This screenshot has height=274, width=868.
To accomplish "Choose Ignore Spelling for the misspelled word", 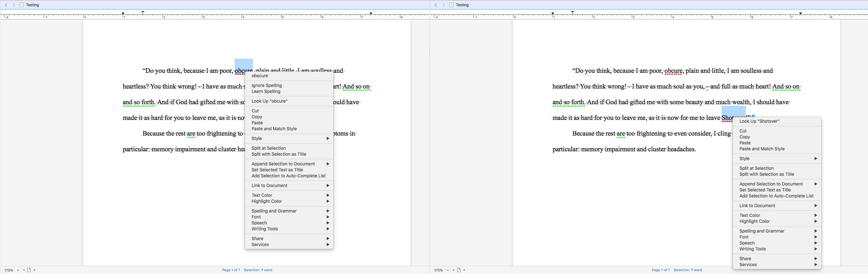I will point(266,85).
